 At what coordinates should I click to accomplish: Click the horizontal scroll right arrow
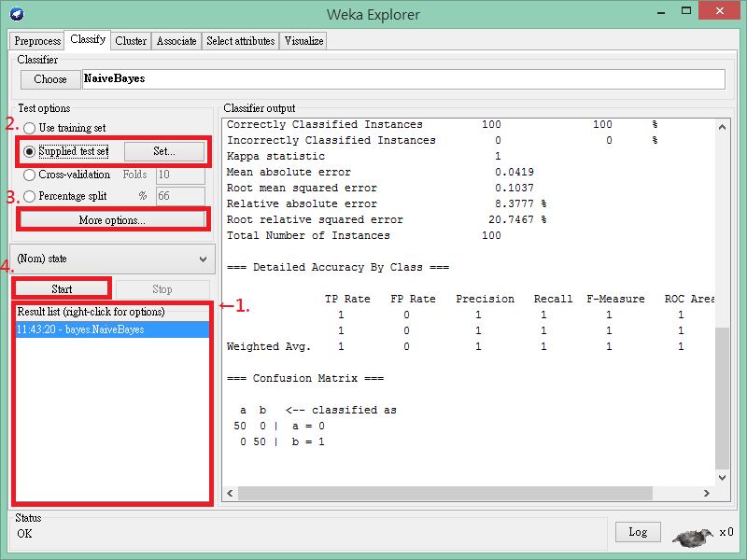tap(707, 494)
